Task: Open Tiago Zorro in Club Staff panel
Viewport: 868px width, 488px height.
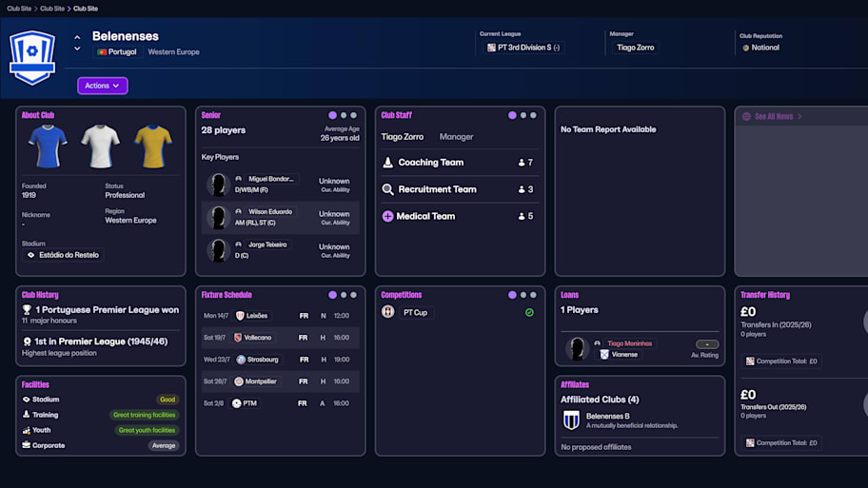Action: (x=403, y=137)
